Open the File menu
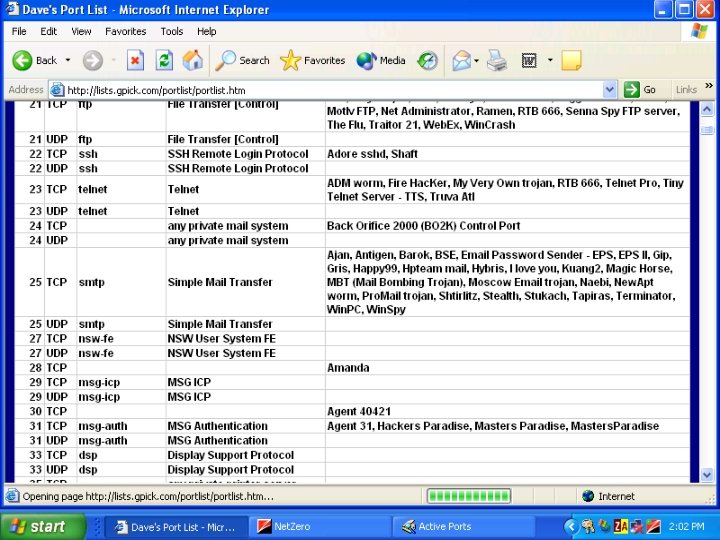 [x=19, y=31]
